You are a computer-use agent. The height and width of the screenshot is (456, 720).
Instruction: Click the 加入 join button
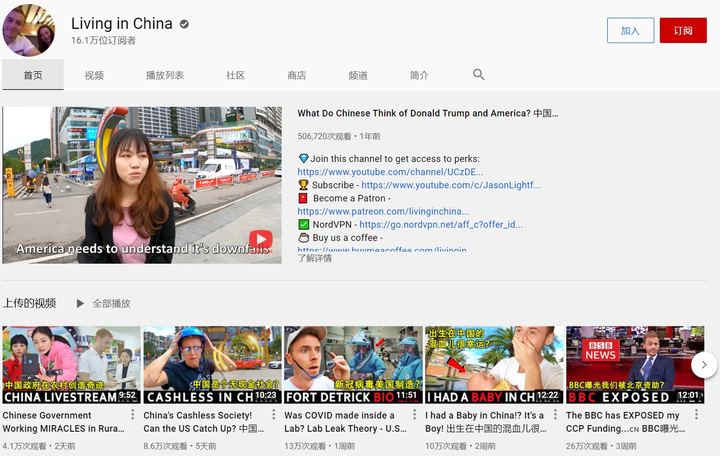pyautogui.click(x=630, y=30)
